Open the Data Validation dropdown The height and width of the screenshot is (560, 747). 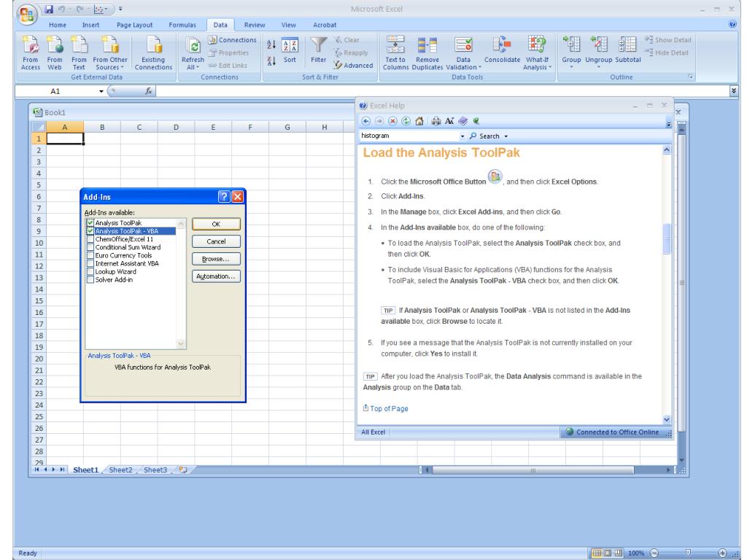coord(480,68)
